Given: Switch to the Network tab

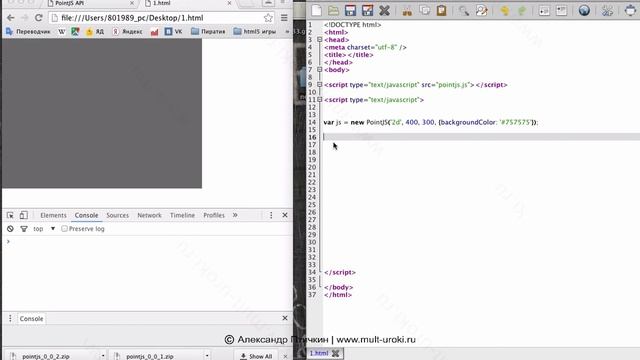Looking at the screenshot, I should [x=149, y=215].
